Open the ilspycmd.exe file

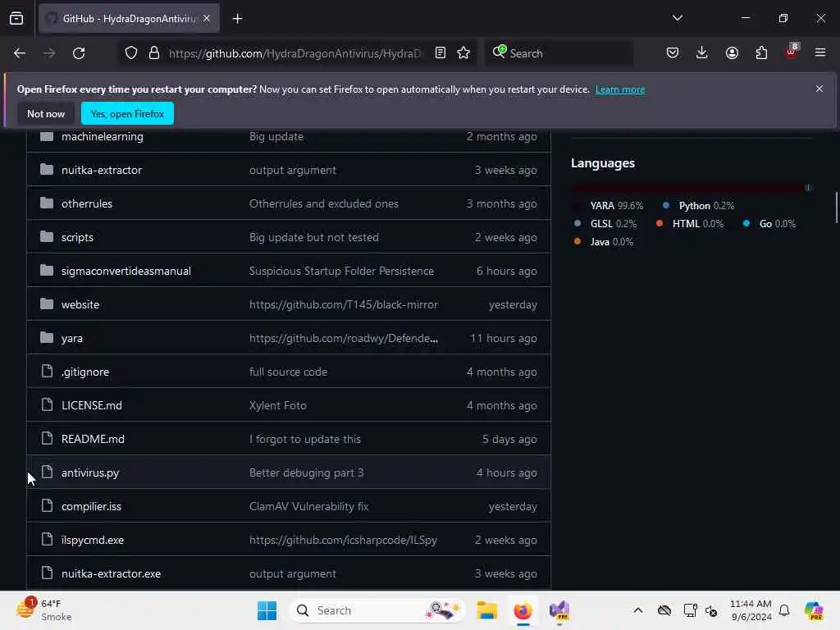coord(92,540)
